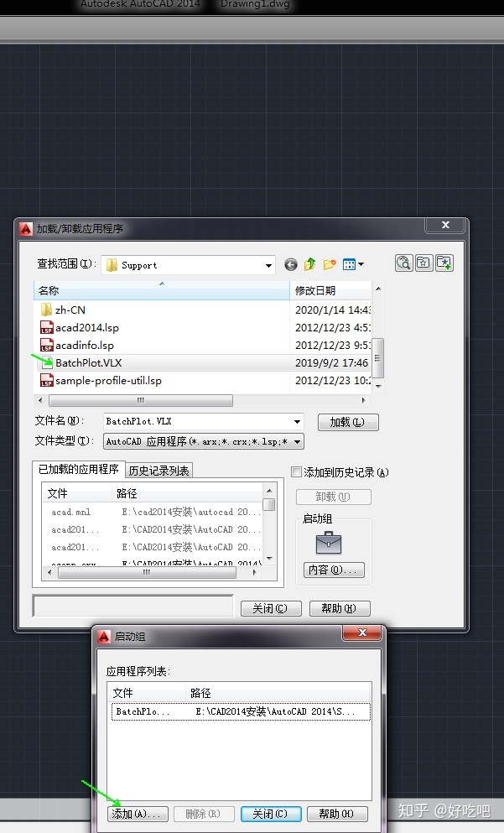Go up one folder level icon

(309, 264)
